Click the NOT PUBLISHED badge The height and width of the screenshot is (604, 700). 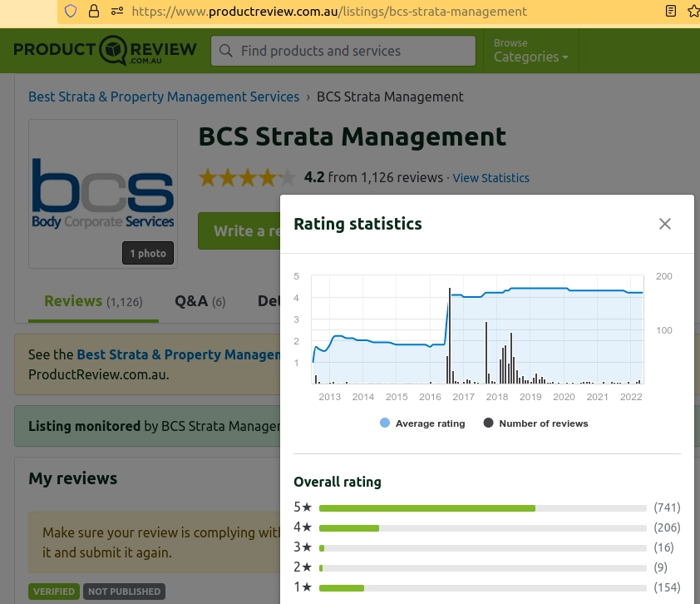click(124, 592)
